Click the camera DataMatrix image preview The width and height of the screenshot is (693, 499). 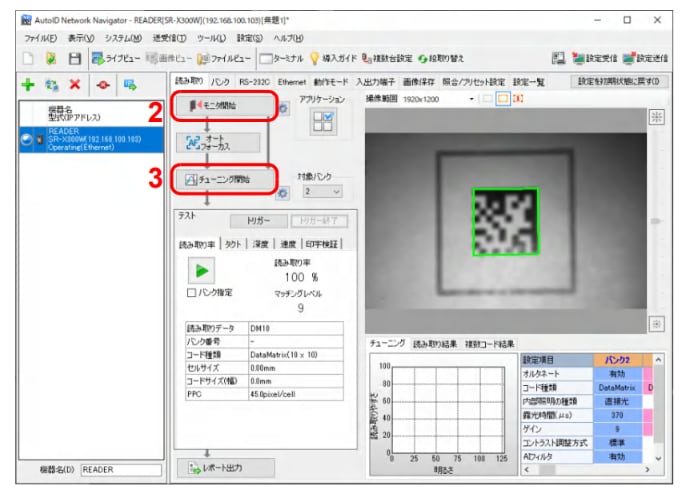point(506,221)
